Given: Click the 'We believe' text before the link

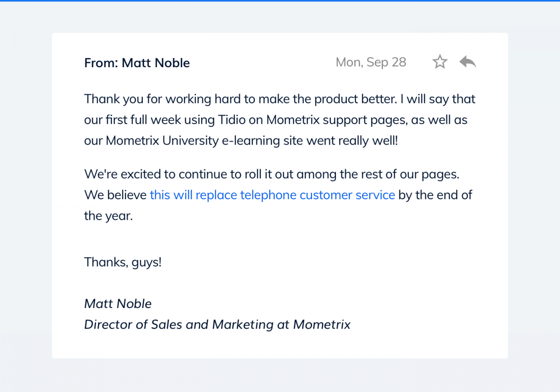Looking at the screenshot, I should [x=115, y=195].
